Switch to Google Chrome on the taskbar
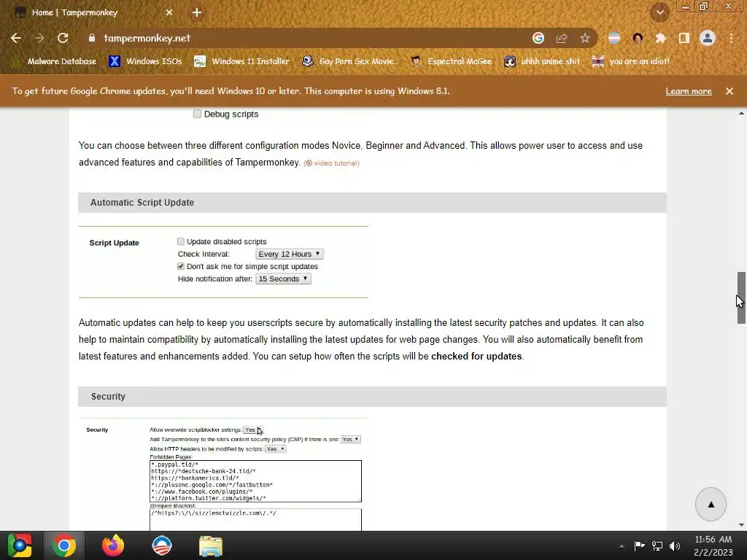This screenshot has width=747, height=560. [64, 545]
